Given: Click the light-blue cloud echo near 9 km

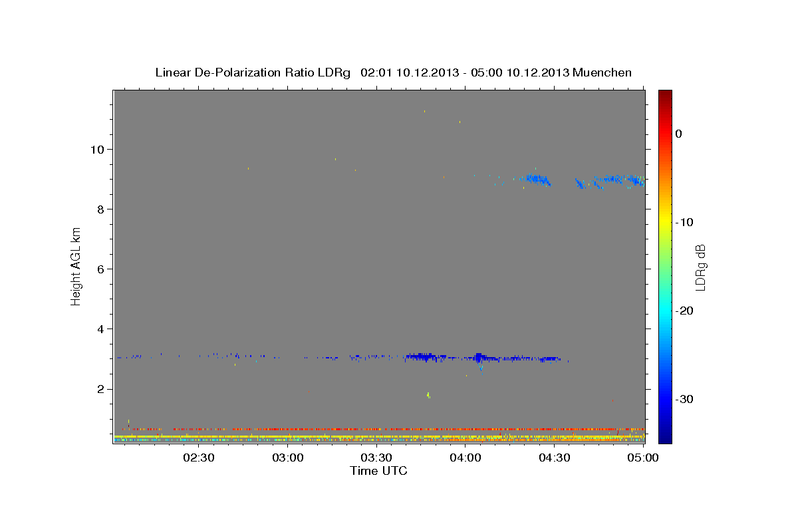Looking at the screenshot, I should pos(536,179).
